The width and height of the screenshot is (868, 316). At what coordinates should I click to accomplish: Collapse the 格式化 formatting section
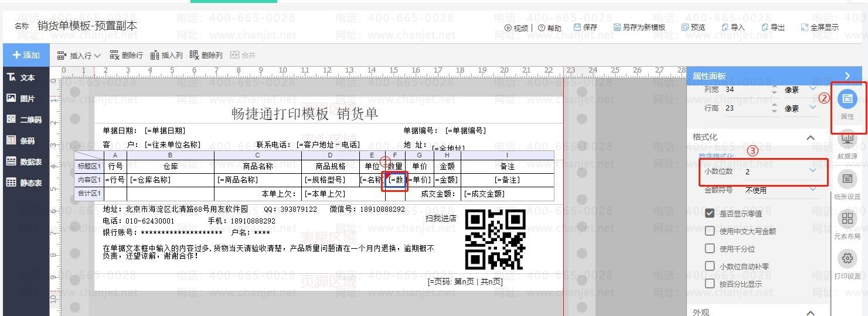811,138
